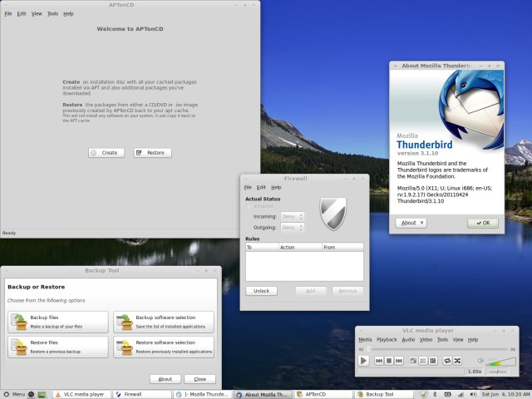Go to previous track in VLC
Image resolution: width=532 pixels, height=399 pixels.
point(377,361)
